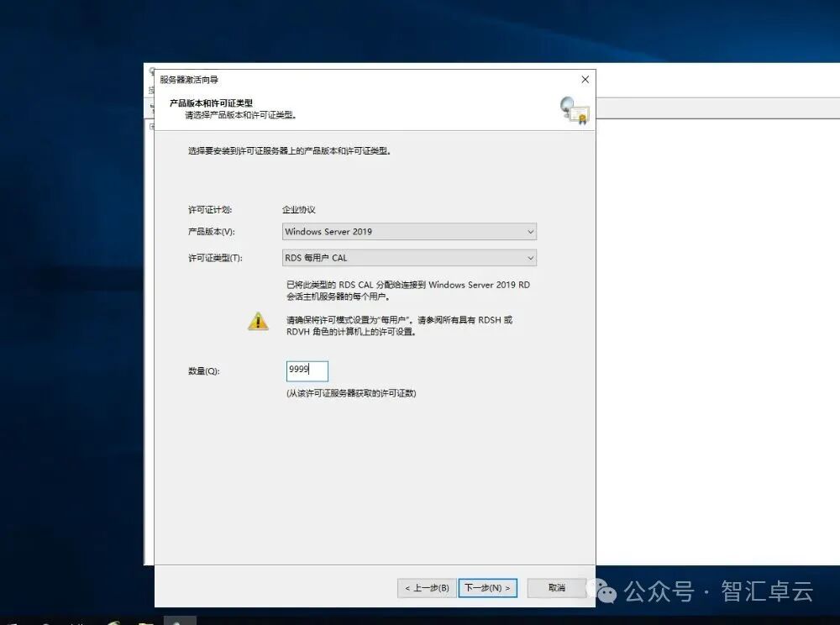Click the 下一步(N) button to continue
This screenshot has width=840, height=625.
488,588
